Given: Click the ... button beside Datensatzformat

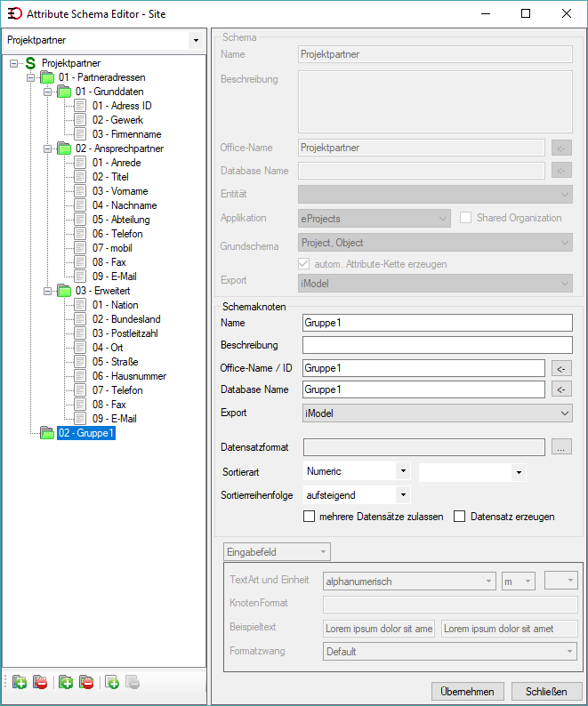Looking at the screenshot, I should 561,446.
